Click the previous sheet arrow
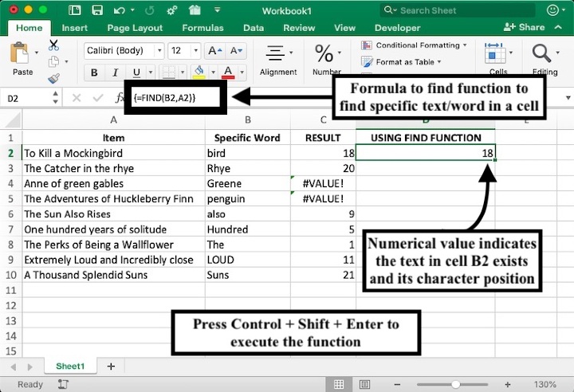 click(14, 367)
